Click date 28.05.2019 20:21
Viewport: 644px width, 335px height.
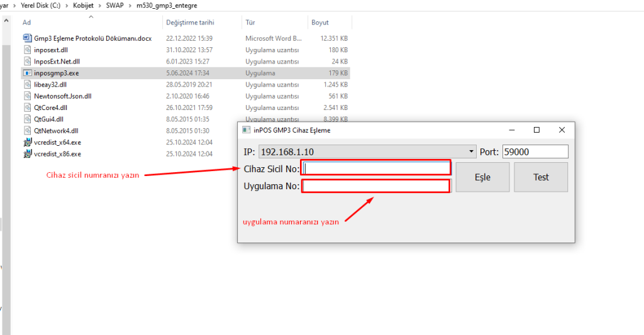coord(189,85)
